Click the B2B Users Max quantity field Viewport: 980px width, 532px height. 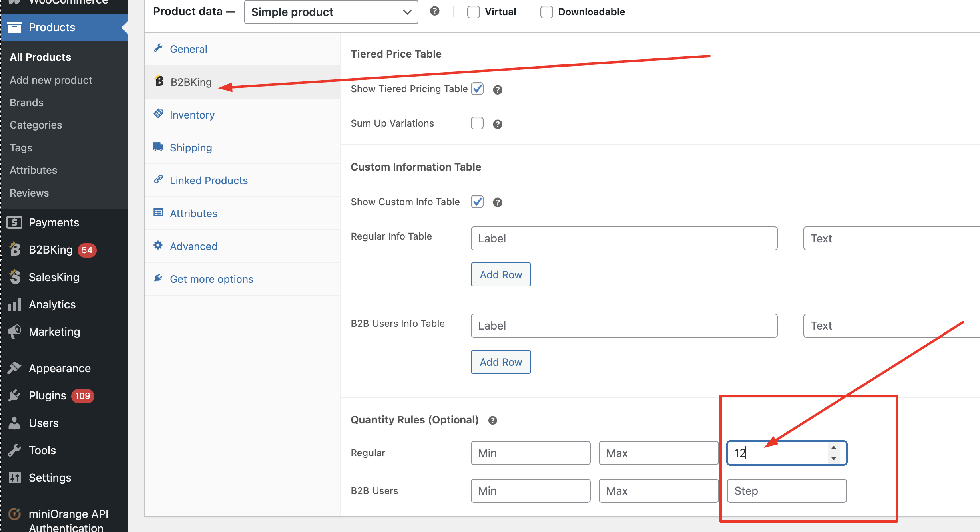pyautogui.click(x=659, y=491)
